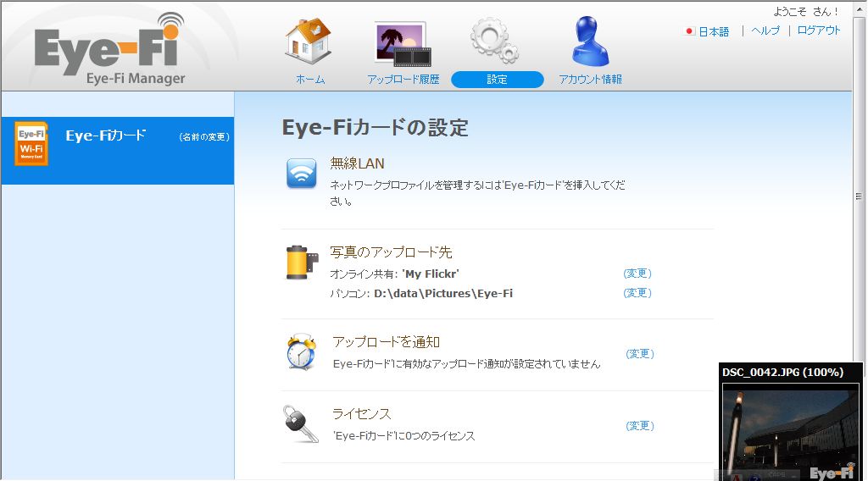Click the ライセンス heading
Viewport: 868px width, 481px height.
[x=361, y=413]
